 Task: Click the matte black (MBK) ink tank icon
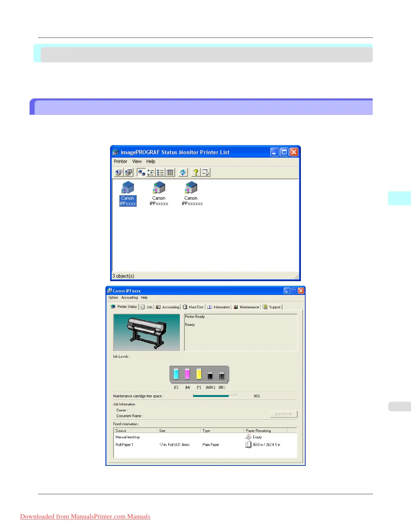[210, 375]
